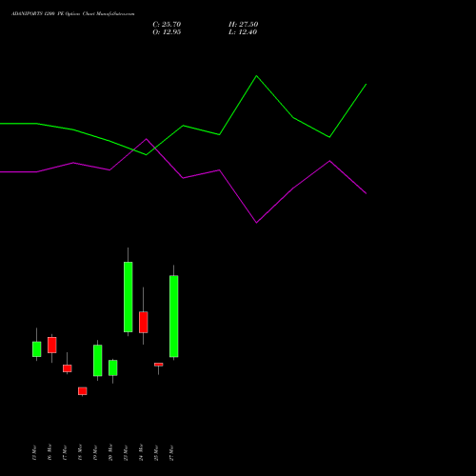Click the green indicator line's highest peak
The height and width of the screenshot is (476, 476).
coord(256,76)
